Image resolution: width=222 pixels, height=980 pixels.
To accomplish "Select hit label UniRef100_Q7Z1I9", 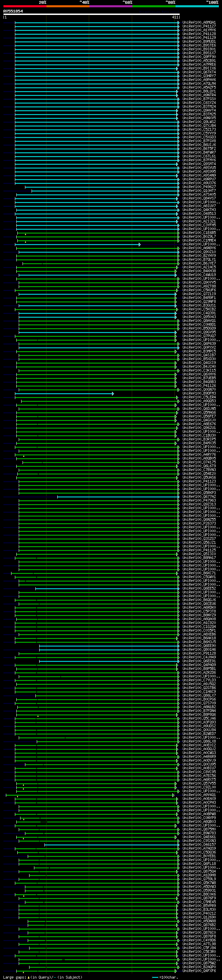I will click(x=199, y=294).
